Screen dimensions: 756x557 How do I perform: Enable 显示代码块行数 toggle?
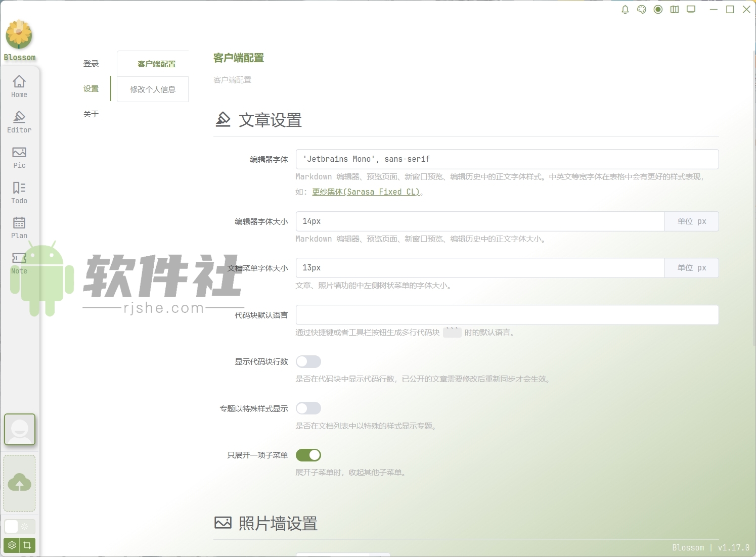pos(308,361)
